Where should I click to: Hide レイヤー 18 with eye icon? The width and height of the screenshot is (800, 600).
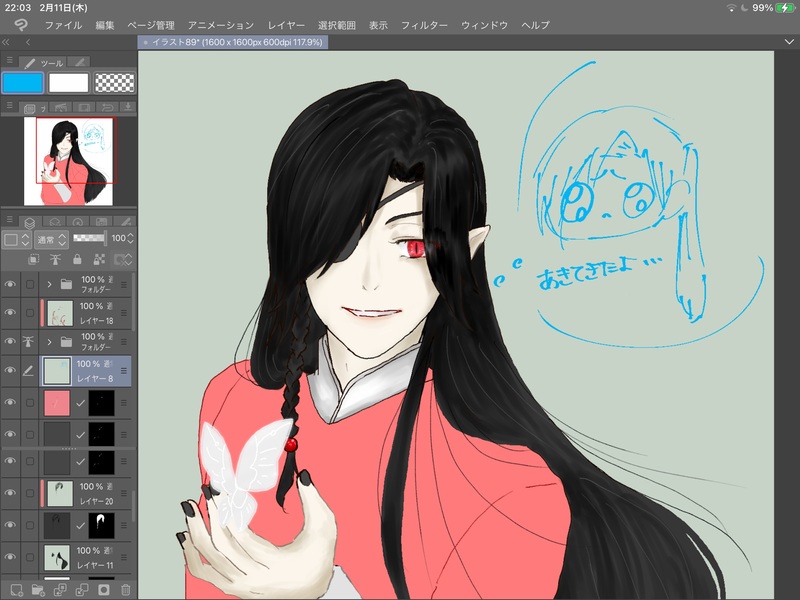click(10, 313)
